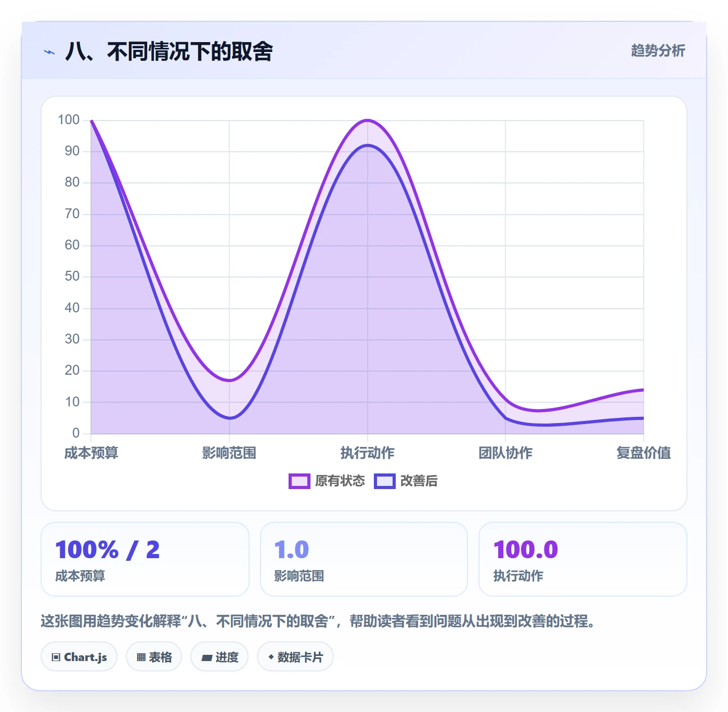The height and width of the screenshot is (712, 728).
Task: Click the y-axis value 50
Action: (72, 276)
